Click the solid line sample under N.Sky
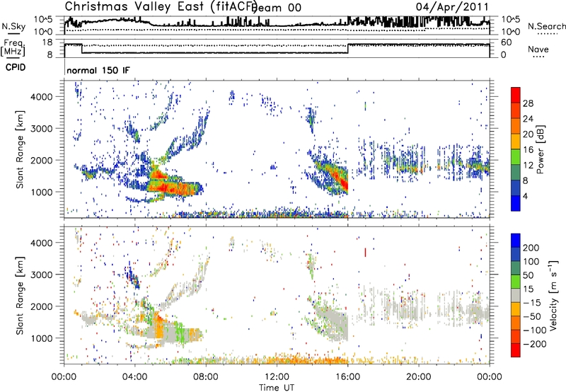The width and height of the screenshot is (566, 392). [x=13, y=34]
